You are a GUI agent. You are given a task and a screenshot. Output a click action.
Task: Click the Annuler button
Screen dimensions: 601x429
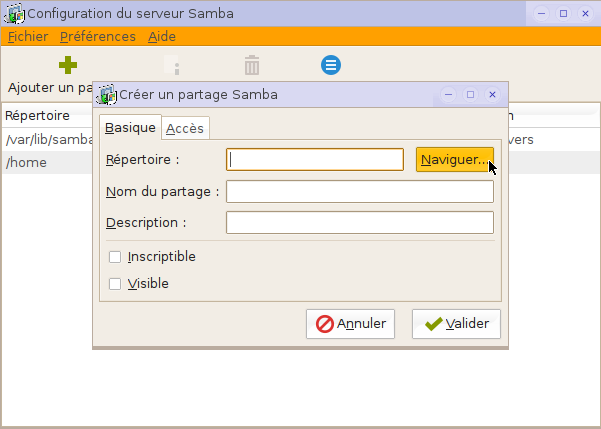pos(350,324)
